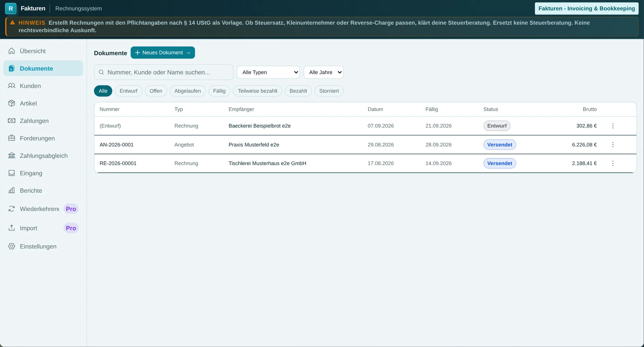Filter documents by Abgelaufen
This screenshot has width=644, height=347.
(188, 91)
